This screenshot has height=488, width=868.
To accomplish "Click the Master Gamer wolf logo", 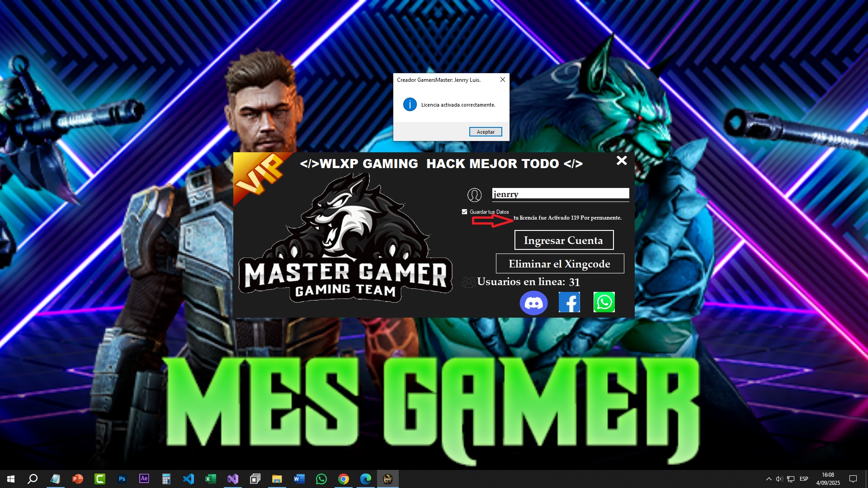I will coord(345,239).
